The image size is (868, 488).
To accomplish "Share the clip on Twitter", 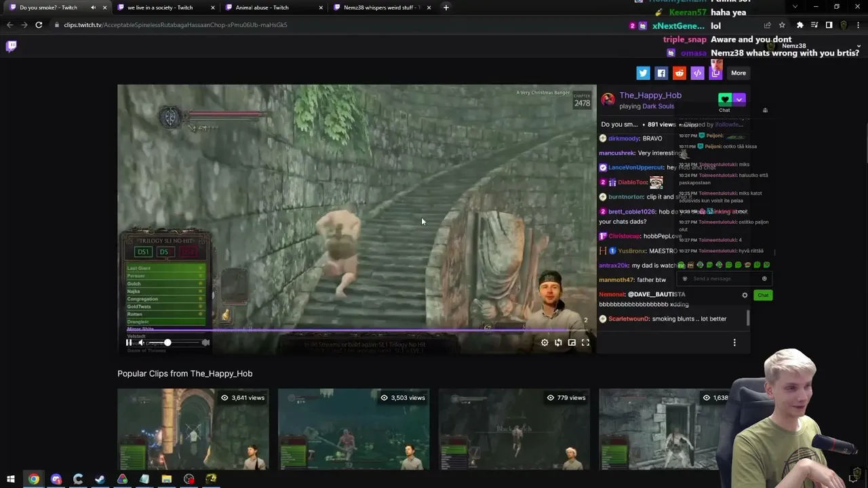I will [x=643, y=73].
